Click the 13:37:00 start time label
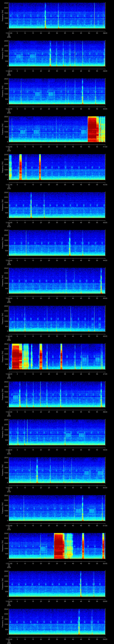Image resolution: width=114 pixels, height=644 pixels. [9, 33]
